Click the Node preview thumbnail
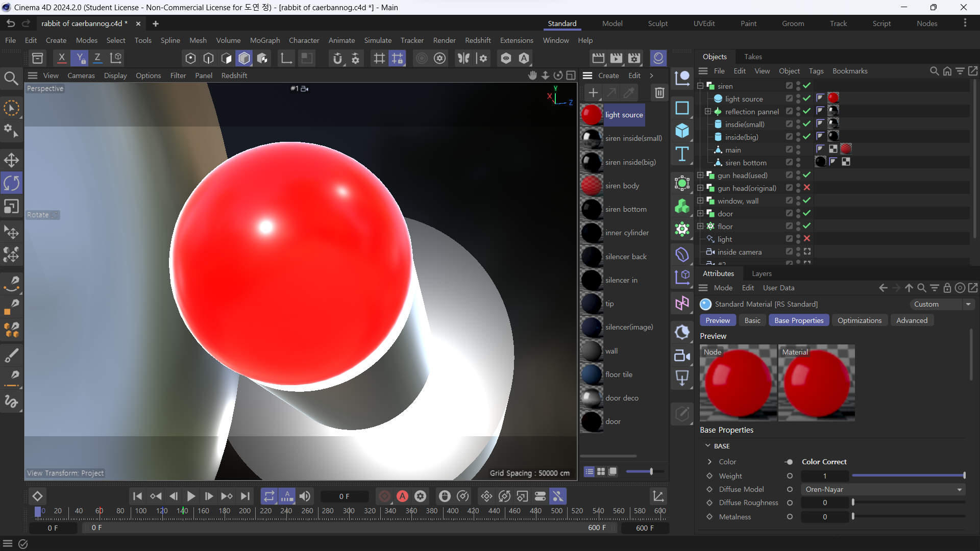 (738, 383)
